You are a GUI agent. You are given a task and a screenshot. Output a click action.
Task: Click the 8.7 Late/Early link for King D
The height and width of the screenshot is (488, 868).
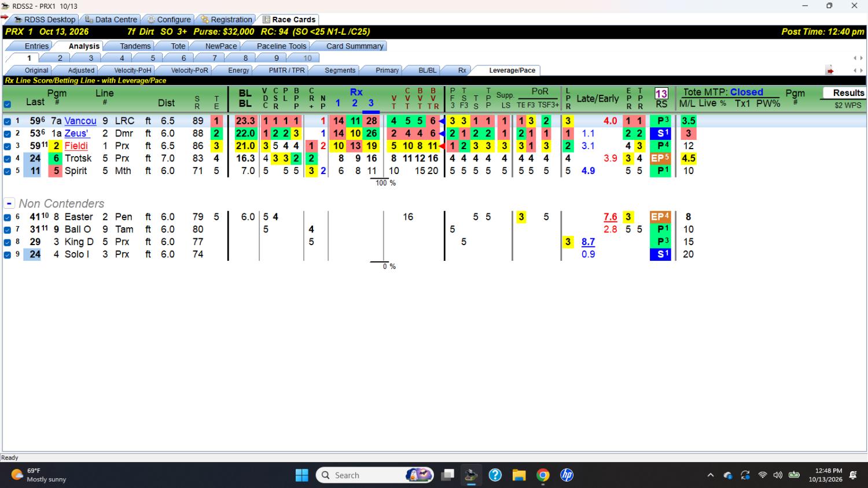click(588, 242)
